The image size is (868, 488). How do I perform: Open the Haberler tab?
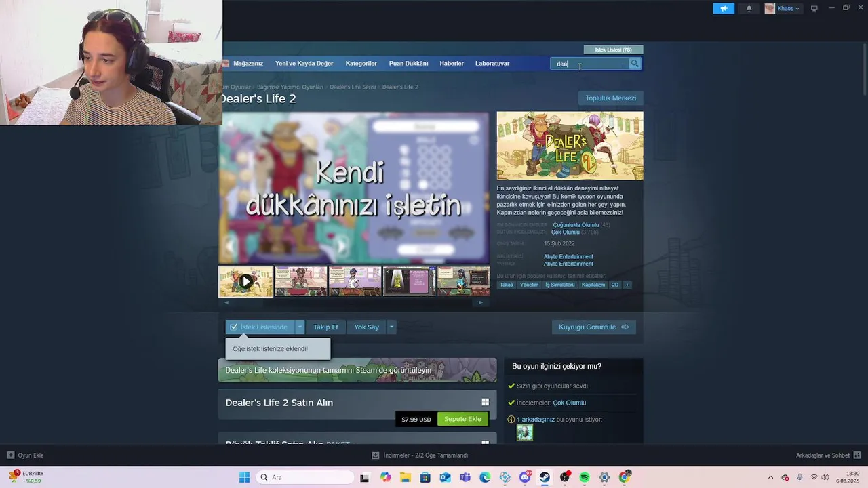(452, 63)
